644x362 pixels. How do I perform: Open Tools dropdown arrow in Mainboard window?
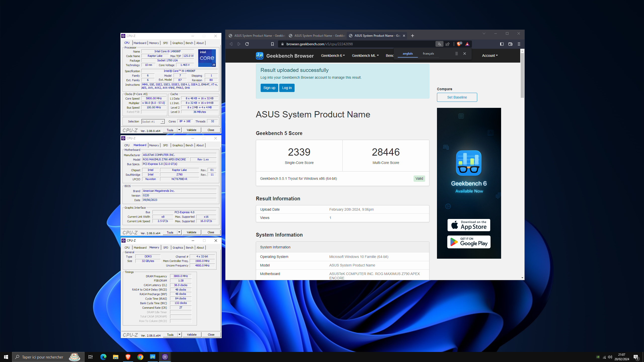[179, 232]
